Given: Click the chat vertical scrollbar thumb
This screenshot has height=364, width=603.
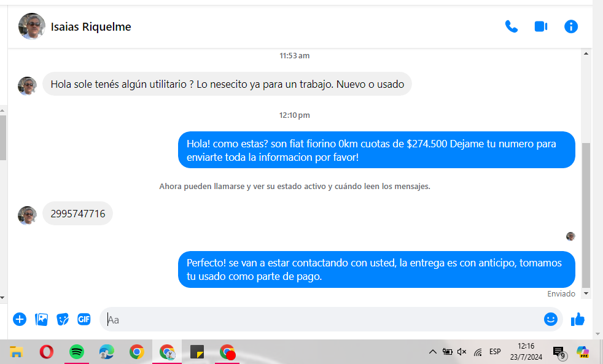Looking at the screenshot, I should (x=586, y=215).
